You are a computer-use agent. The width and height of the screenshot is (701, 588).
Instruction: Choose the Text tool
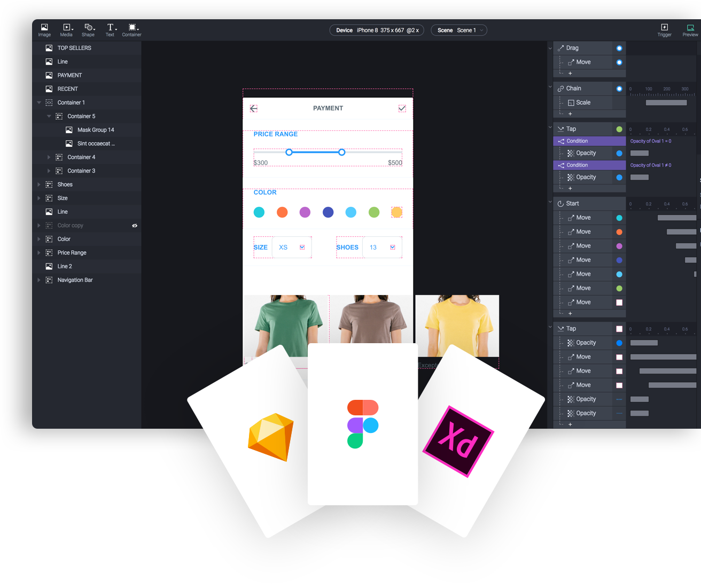111,30
